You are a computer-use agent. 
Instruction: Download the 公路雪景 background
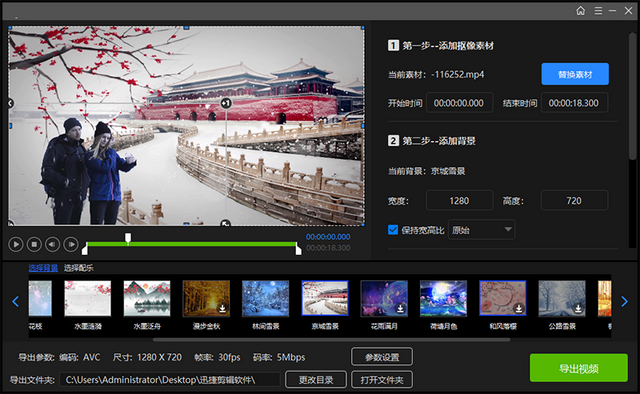coord(578,308)
